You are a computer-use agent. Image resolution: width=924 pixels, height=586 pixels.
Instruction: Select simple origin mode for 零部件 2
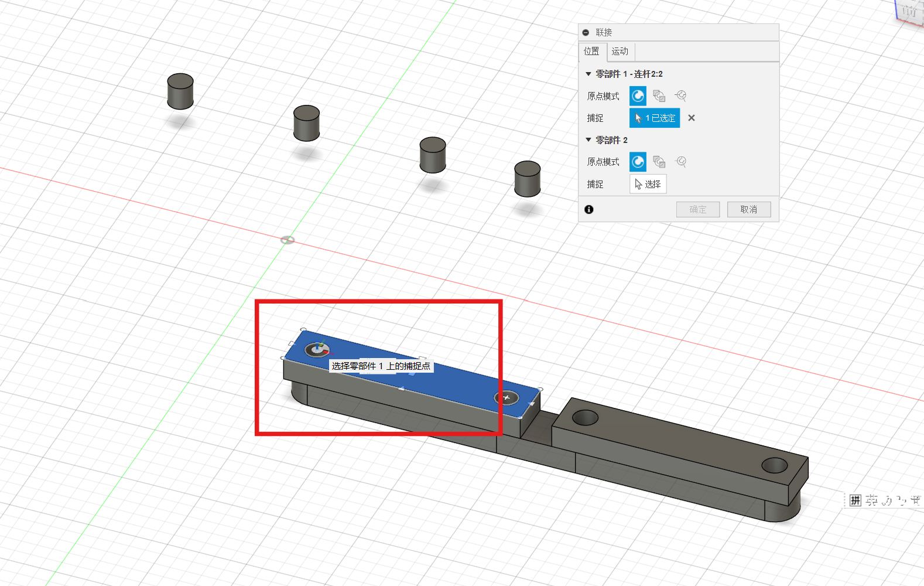point(638,162)
